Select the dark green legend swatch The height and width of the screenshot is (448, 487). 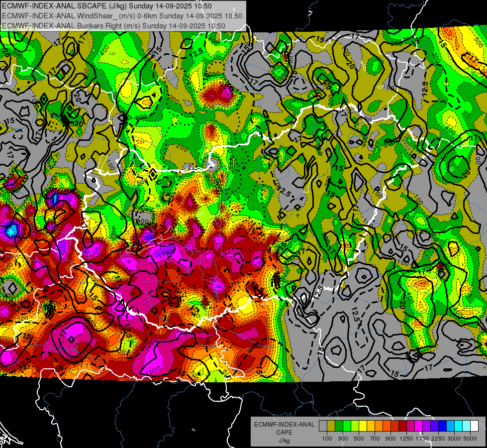click(339, 426)
